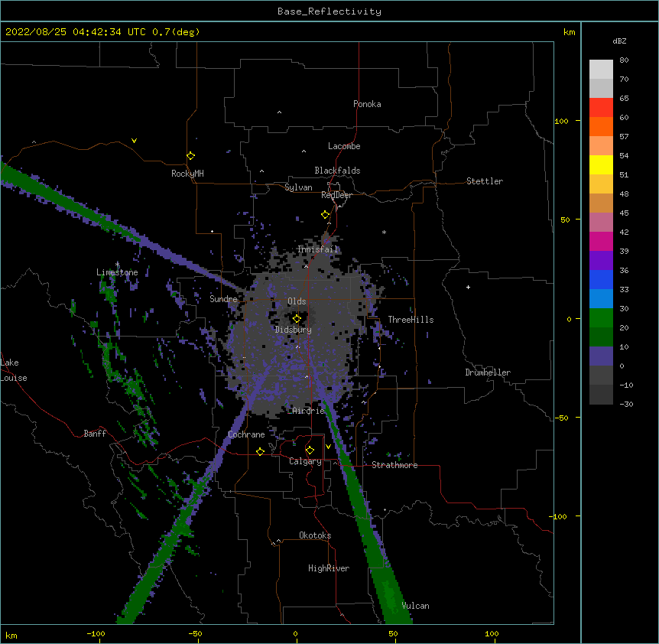Image resolution: width=659 pixels, height=644 pixels.
Task: Pick the orange 57-60 dBZ legend swatch
Action: 601,126
